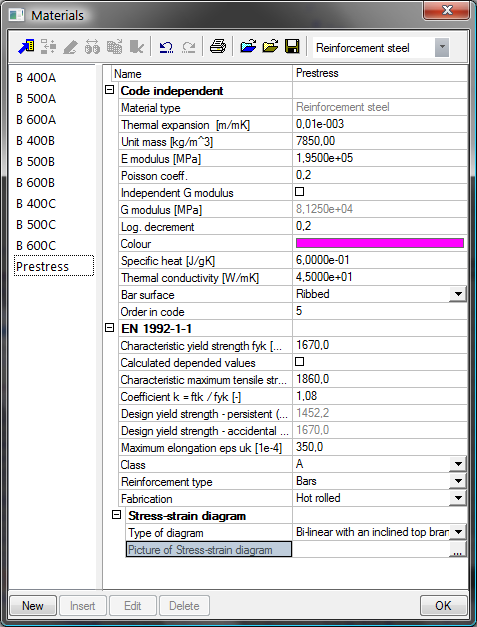Click the new-from-database arrow icon
Screen dimensions: 477x627
(x=26, y=47)
